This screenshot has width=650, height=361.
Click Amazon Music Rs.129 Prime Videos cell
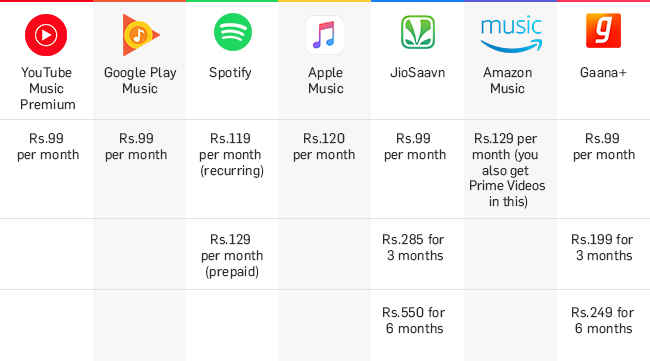click(507, 170)
